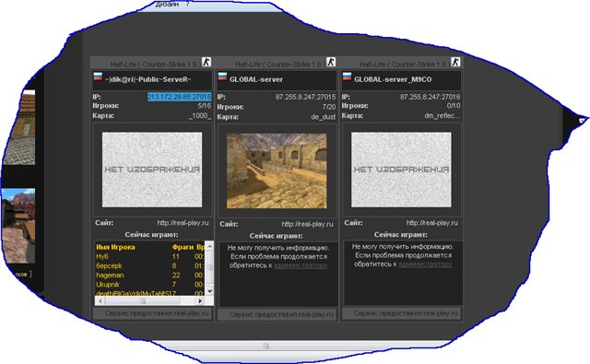This screenshot has height=364, width=590.
Task: Click the Russian flag next to ~|dik@ri|~Public~ServeR~
Action: tap(98, 77)
